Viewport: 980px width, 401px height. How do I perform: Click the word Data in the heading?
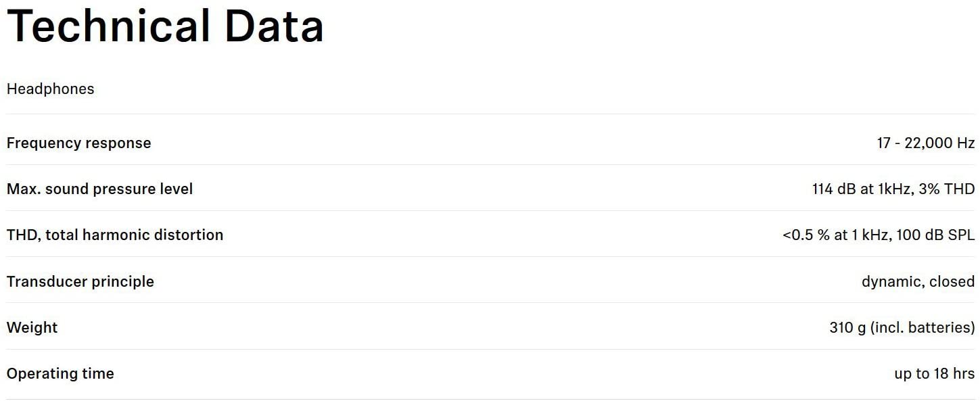point(274,26)
